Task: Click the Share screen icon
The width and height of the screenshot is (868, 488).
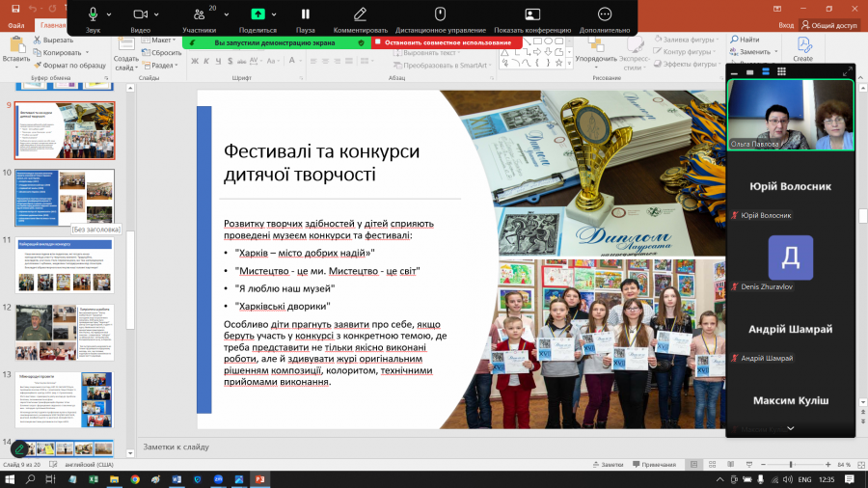Action: [258, 14]
